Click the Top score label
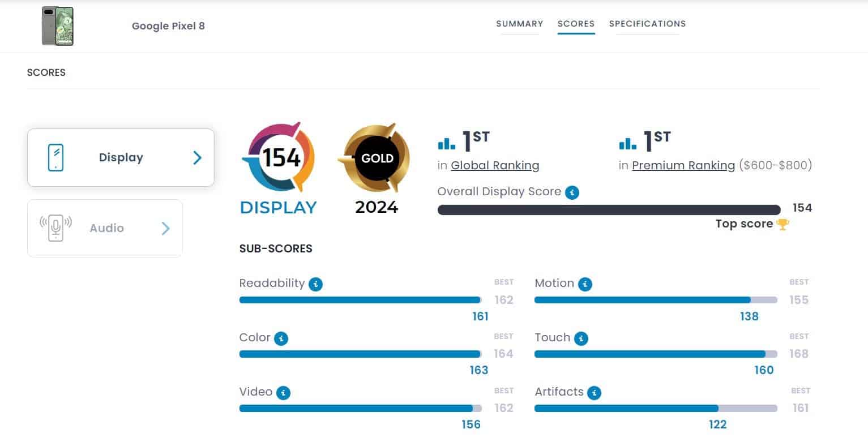The height and width of the screenshot is (442, 868). click(744, 224)
